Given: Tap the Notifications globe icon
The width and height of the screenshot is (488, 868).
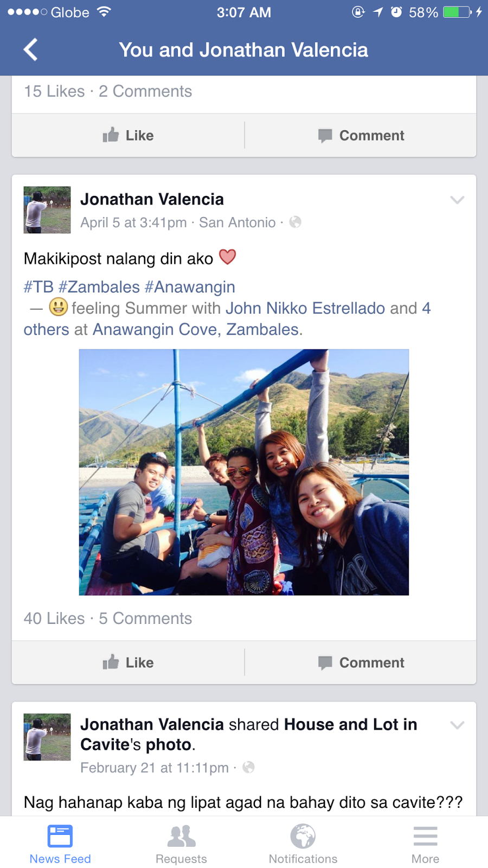Looking at the screenshot, I should 303,836.
